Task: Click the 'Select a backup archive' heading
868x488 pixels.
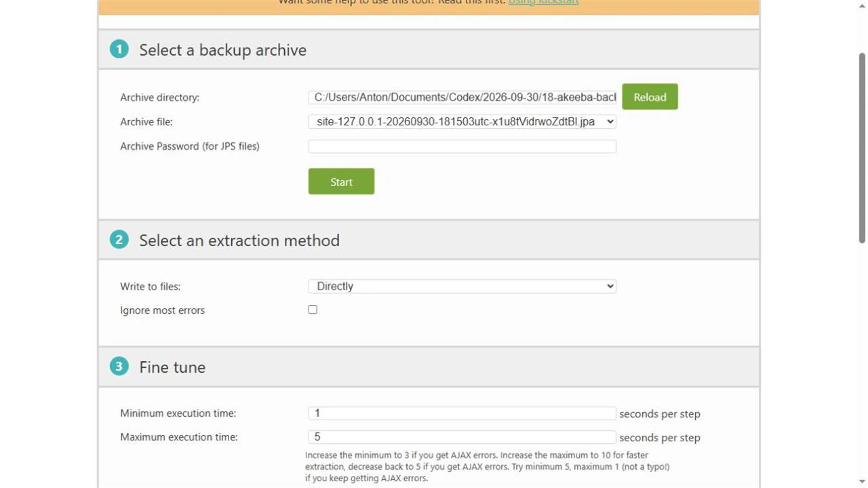Action: tap(222, 49)
